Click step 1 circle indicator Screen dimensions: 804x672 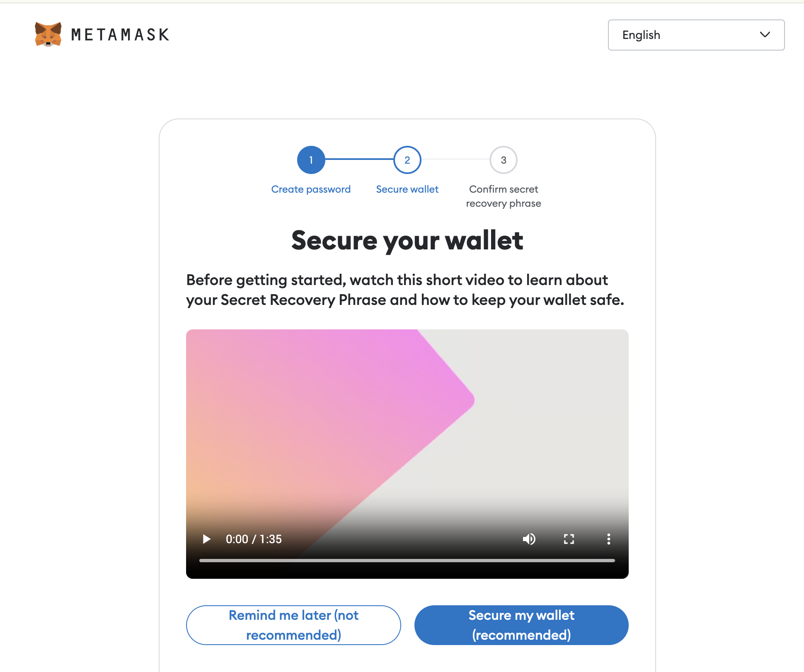click(x=311, y=160)
